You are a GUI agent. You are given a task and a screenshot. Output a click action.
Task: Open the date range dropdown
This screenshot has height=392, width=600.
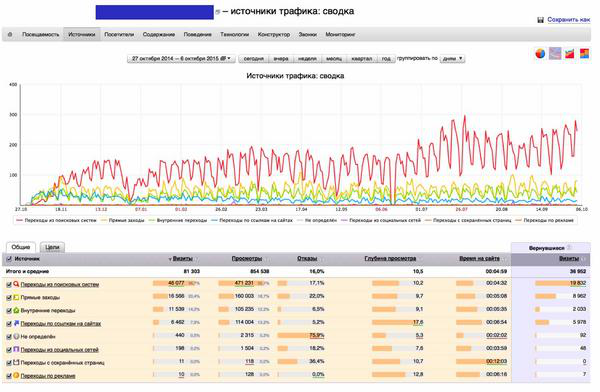tap(181, 59)
